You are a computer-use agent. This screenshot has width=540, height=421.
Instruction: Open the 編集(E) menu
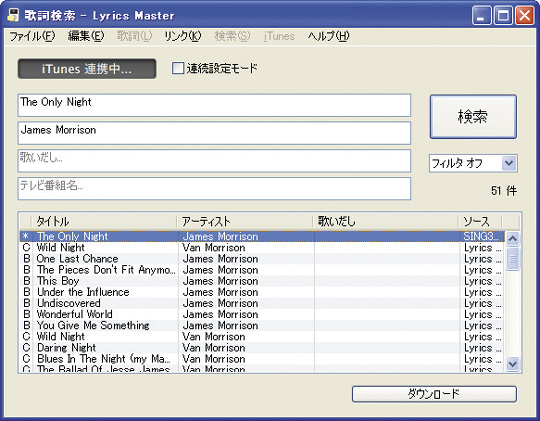[86, 36]
